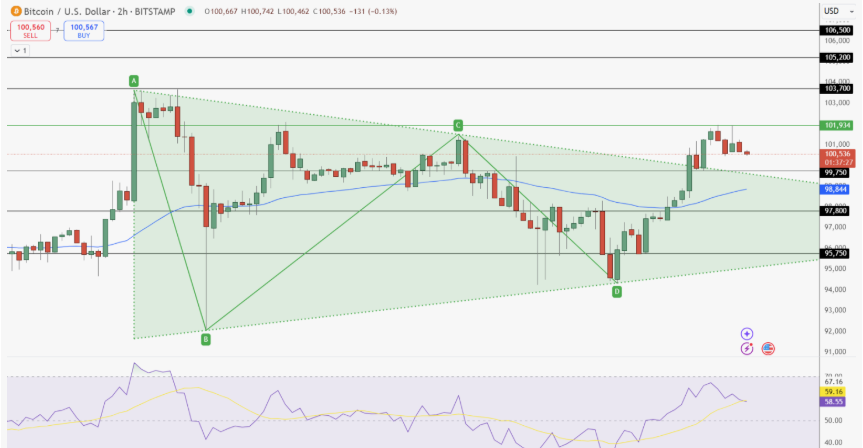
Task: Click the SELL 100,560 button
Action: click(x=30, y=31)
